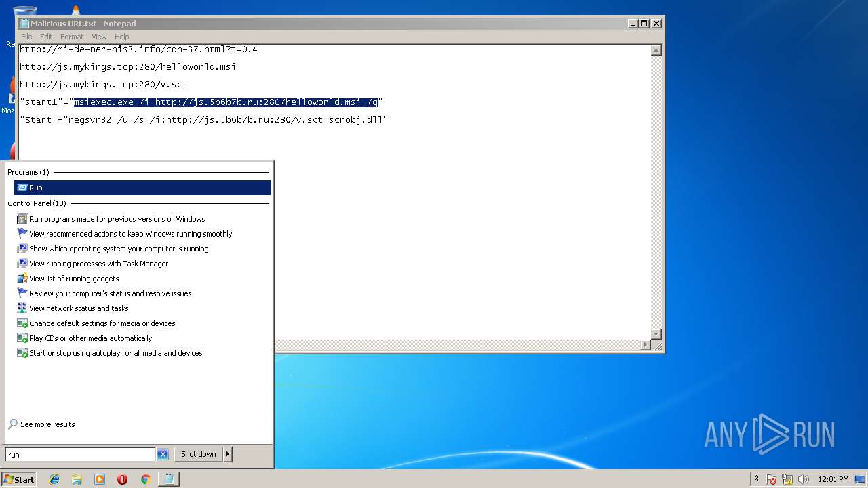Click the regsvr32 scrobj.dll line
Image resolution: width=868 pixels, height=488 pixels.
tap(203, 120)
